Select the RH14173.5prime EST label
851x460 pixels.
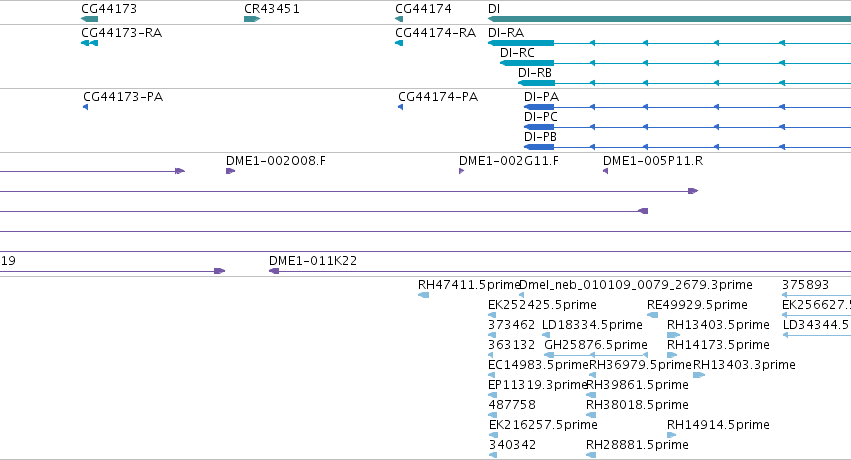[718, 344]
